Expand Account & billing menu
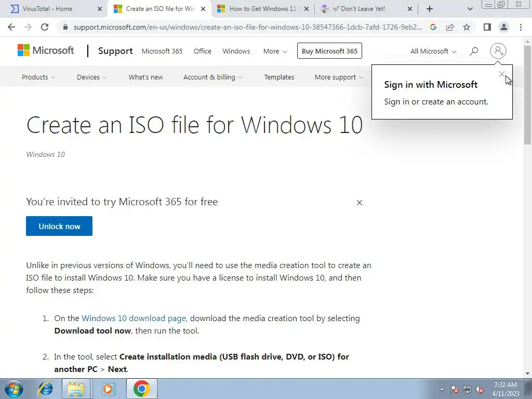 [x=213, y=77]
